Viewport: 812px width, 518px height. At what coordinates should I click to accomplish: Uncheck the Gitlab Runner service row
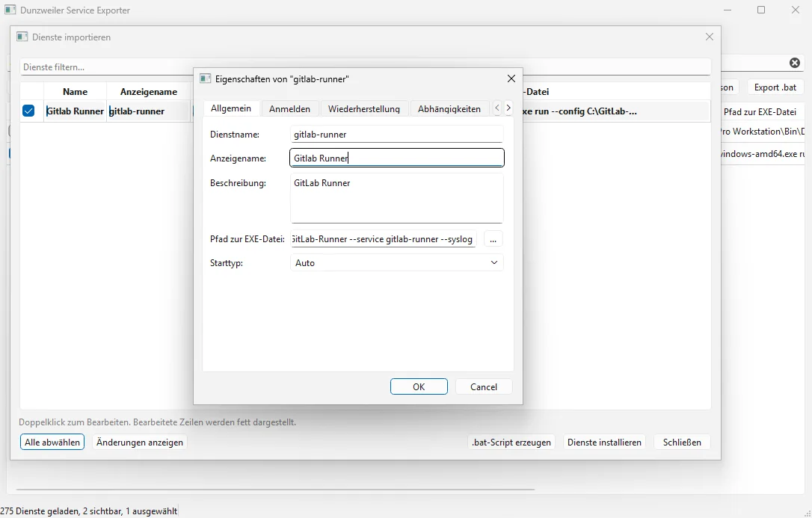pos(28,111)
